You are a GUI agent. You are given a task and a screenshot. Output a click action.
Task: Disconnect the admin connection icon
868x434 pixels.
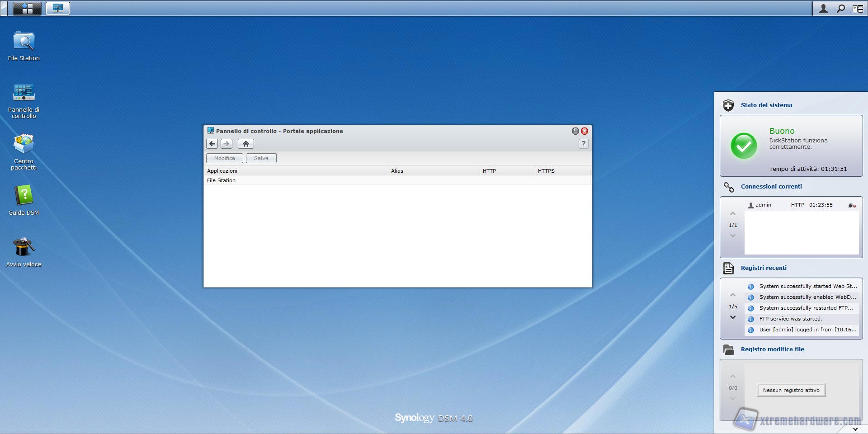click(852, 205)
